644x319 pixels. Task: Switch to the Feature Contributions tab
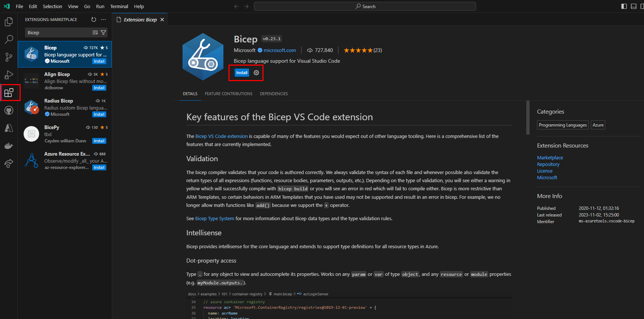(x=228, y=94)
